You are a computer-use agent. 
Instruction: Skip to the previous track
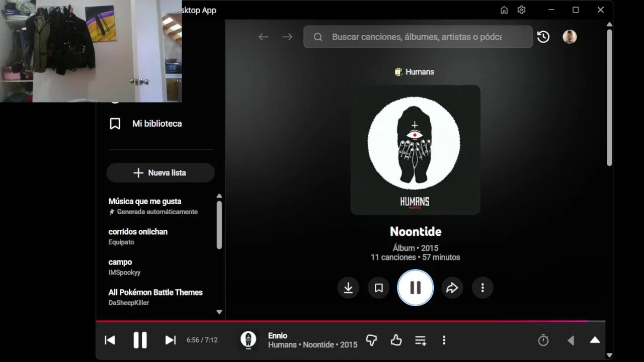(x=110, y=340)
